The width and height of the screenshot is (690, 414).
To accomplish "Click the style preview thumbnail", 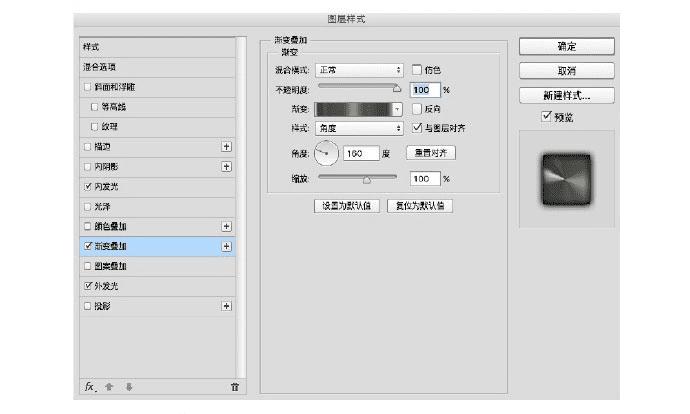I will (567, 179).
